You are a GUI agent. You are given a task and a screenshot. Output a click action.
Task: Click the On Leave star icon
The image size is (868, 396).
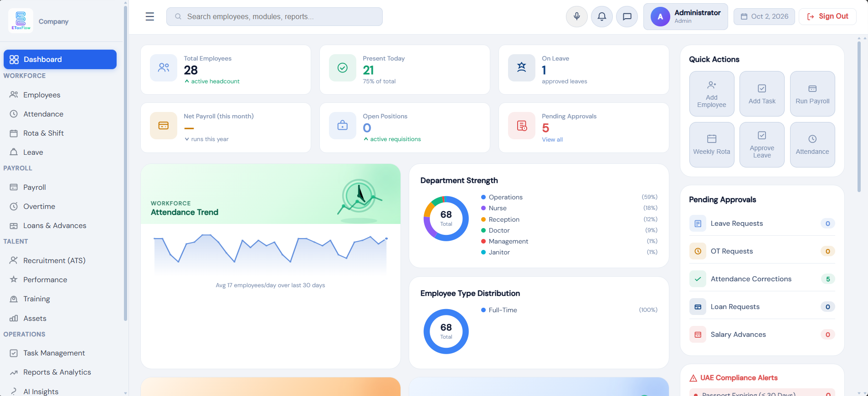tap(522, 68)
